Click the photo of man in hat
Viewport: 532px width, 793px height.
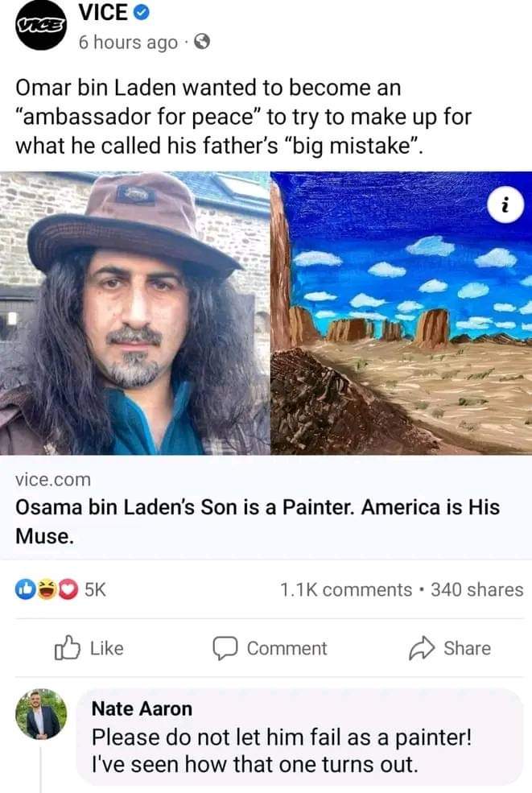click(135, 313)
